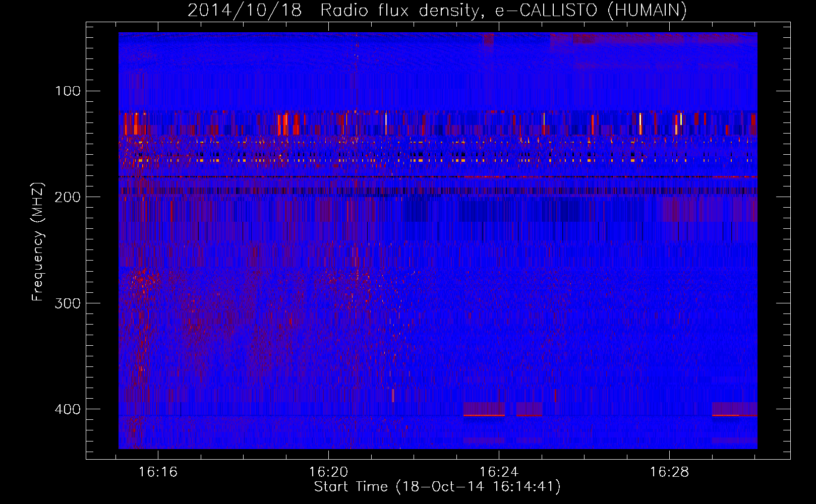Select the date text "2014/10/18" in the title
The height and width of the screenshot is (504, 816).
coord(245,10)
